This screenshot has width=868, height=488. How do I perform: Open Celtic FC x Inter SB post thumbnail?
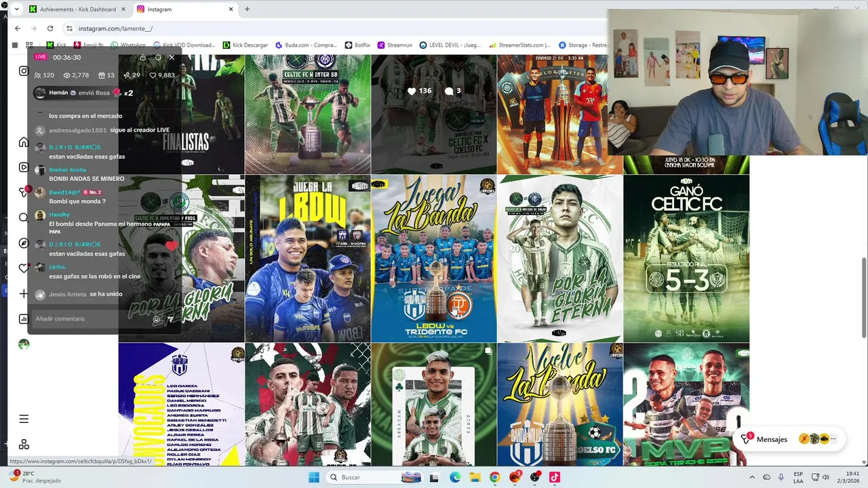coord(308,115)
